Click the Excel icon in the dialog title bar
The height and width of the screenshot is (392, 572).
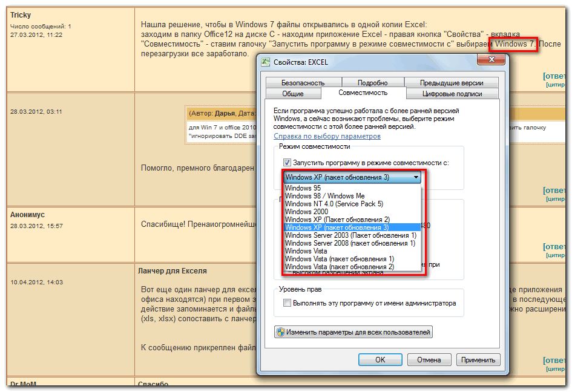(x=266, y=62)
